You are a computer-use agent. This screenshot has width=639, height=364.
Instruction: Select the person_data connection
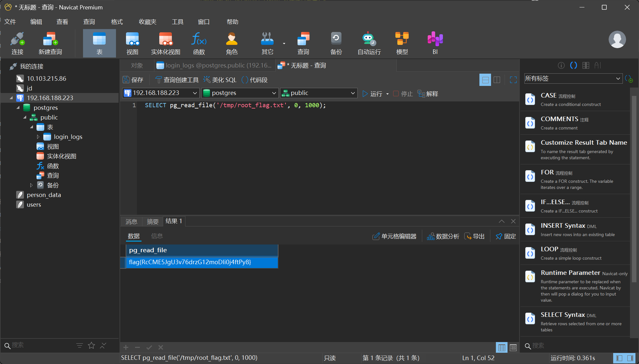click(44, 195)
